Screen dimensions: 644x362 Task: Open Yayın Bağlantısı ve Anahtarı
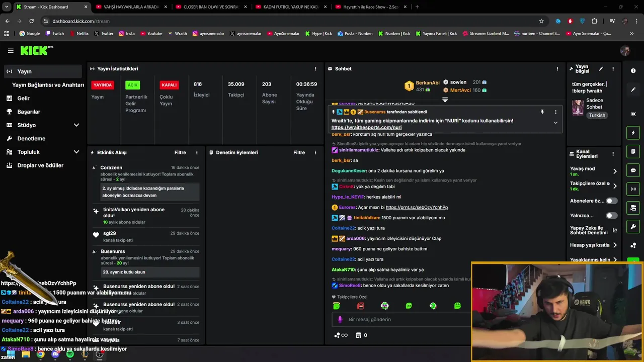(48, 85)
